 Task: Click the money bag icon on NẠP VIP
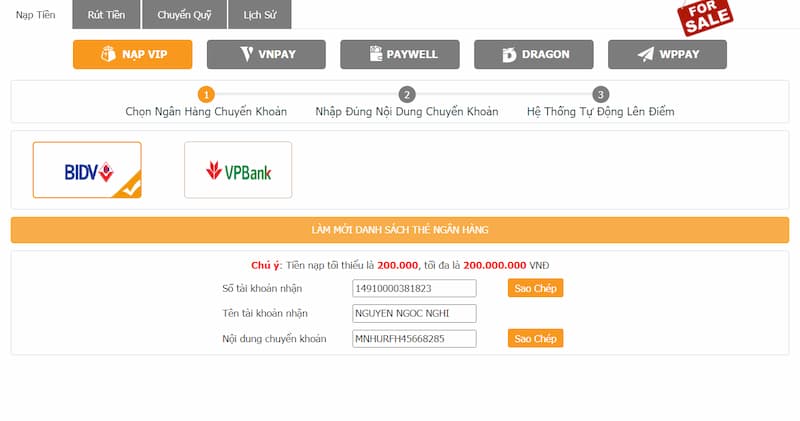point(108,54)
